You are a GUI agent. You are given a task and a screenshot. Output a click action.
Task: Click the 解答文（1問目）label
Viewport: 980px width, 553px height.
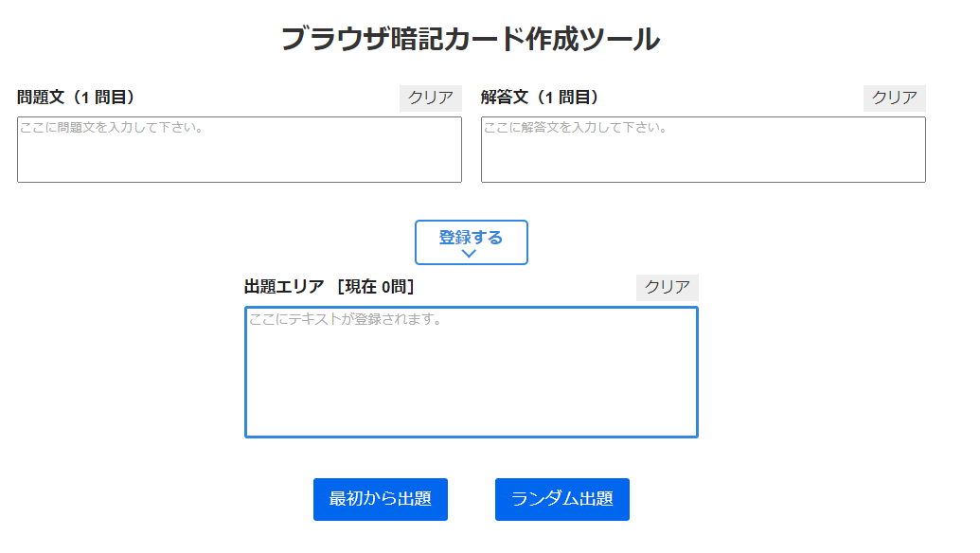click(541, 95)
